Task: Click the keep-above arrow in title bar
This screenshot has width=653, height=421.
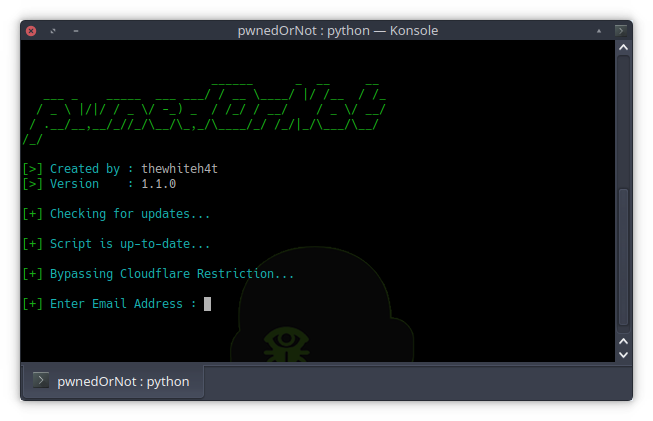Action: pos(599,31)
